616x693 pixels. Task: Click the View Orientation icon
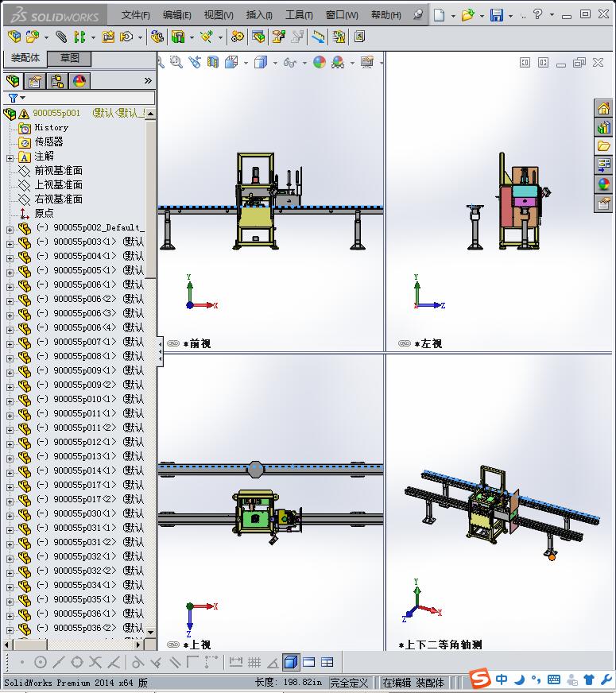point(231,62)
